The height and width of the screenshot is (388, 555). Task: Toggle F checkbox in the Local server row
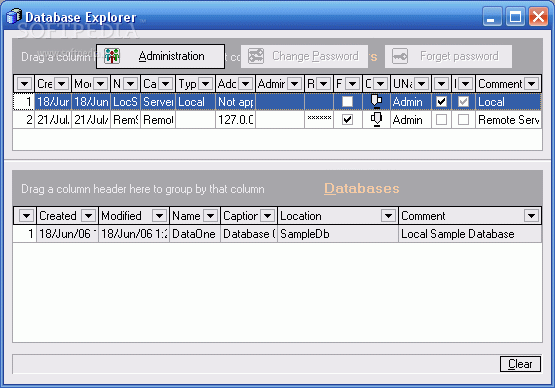[x=347, y=102]
